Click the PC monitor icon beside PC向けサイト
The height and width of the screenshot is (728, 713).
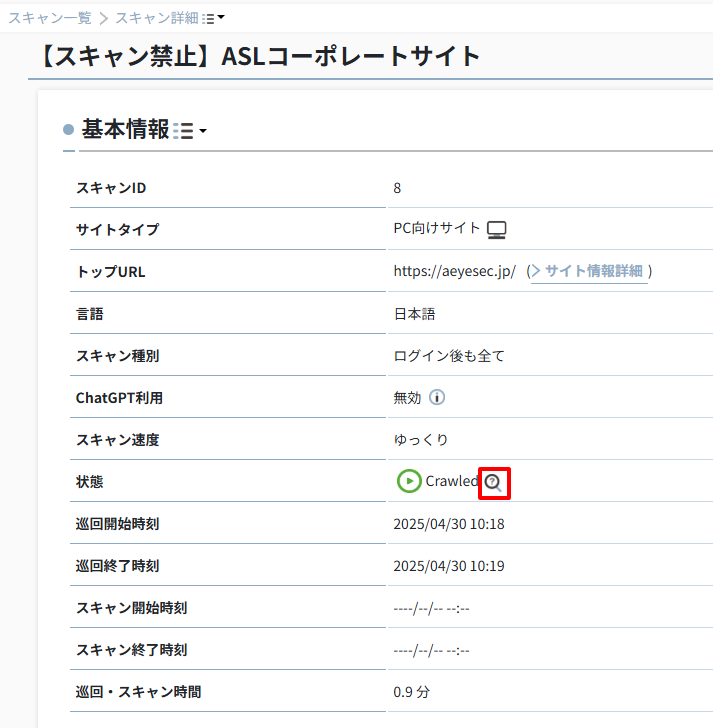point(497,230)
